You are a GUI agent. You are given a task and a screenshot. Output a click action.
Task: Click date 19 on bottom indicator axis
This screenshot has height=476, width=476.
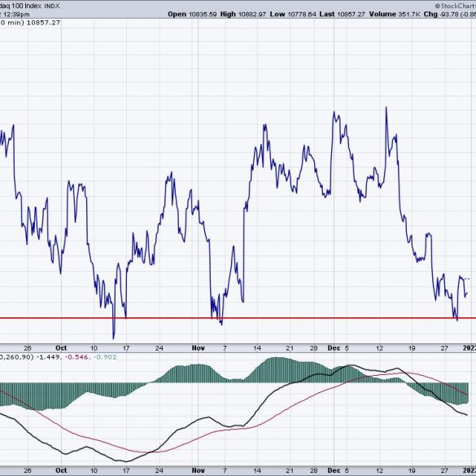click(x=412, y=470)
